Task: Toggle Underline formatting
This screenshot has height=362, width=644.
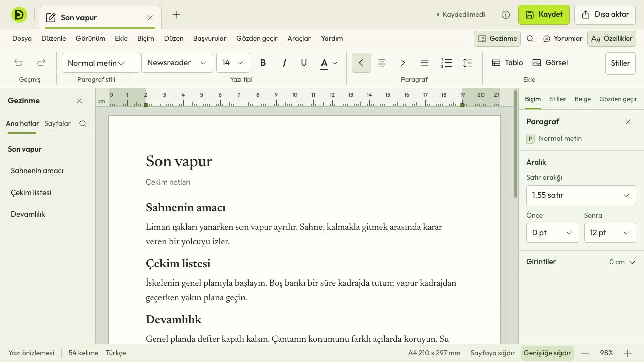Action: pos(304,63)
